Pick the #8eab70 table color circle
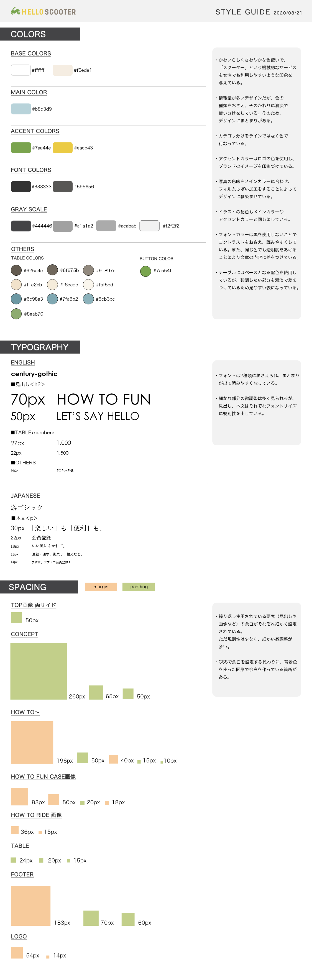312x980 pixels. tap(16, 314)
